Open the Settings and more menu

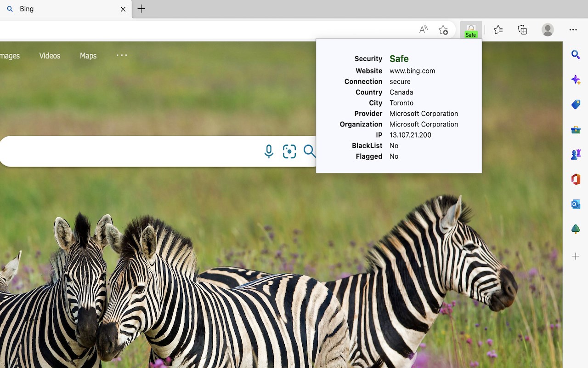click(573, 30)
